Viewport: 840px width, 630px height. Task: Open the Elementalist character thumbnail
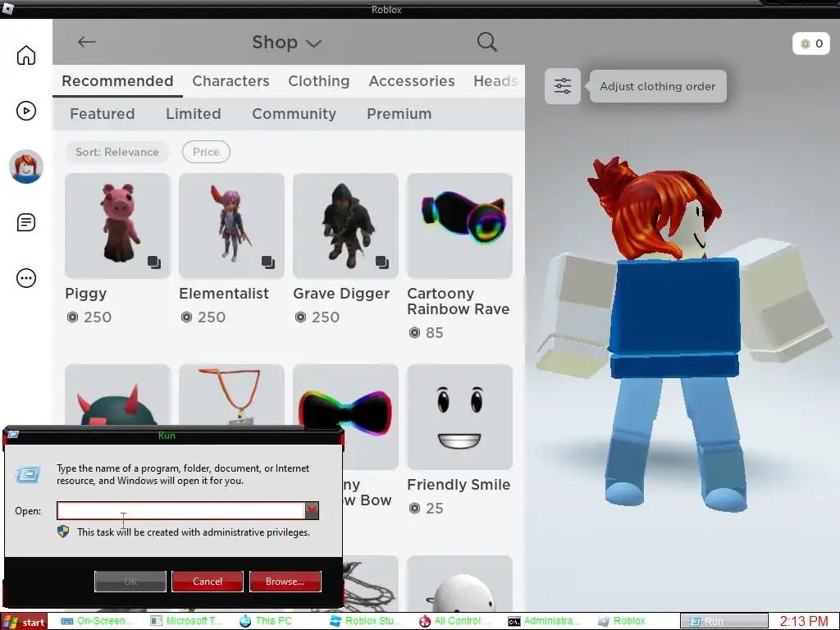pos(231,226)
